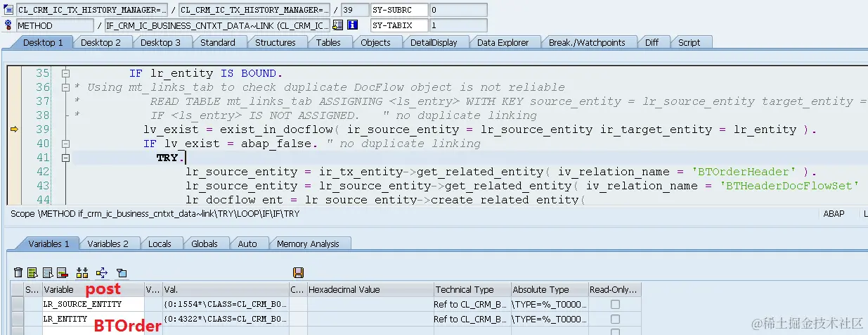This screenshot has width=868, height=335.
Task: Click the yellow branching-arrows icon in variables toolbar
Action: click(x=101, y=272)
